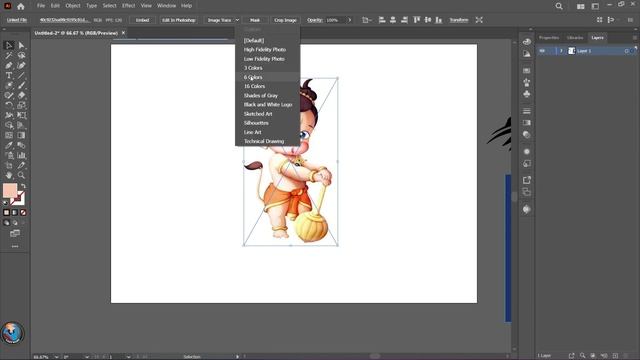Click the Embed button
Viewport: 640px width, 360px height.
(142, 20)
